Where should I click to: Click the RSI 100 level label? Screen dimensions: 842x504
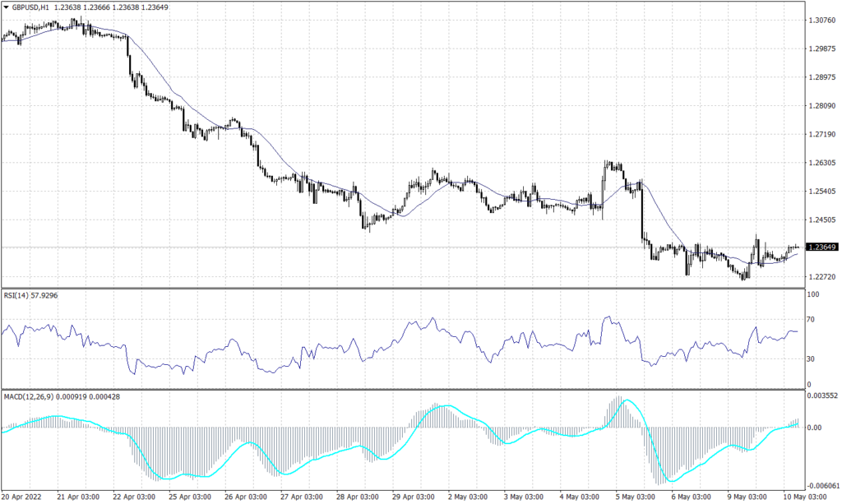click(x=813, y=294)
